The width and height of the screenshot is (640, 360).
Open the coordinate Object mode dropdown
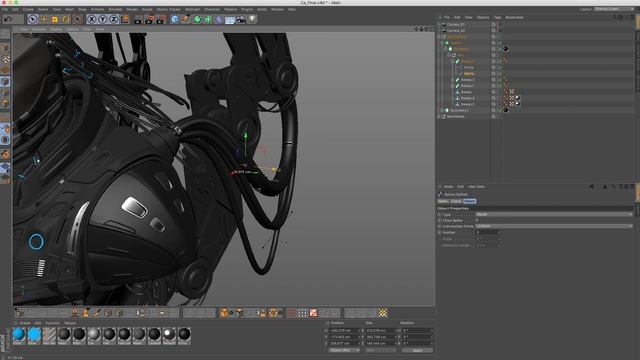click(x=344, y=350)
